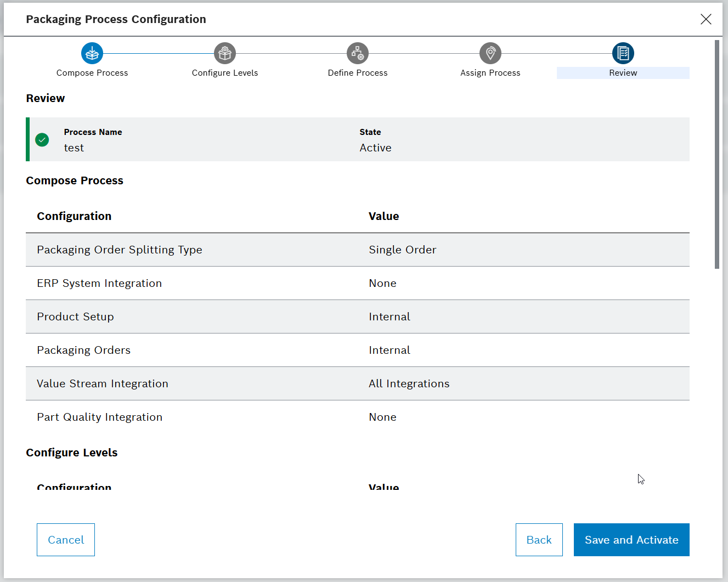This screenshot has width=728, height=582.
Task: Open the Assign Process step icon
Action: coord(490,53)
